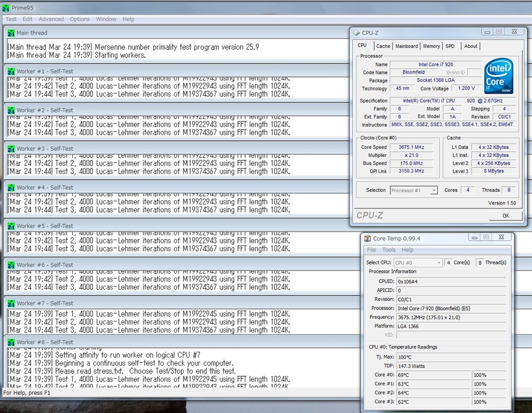The height and width of the screenshot is (413, 532).
Task: Open the Options menu in Prime95
Action: (79, 19)
